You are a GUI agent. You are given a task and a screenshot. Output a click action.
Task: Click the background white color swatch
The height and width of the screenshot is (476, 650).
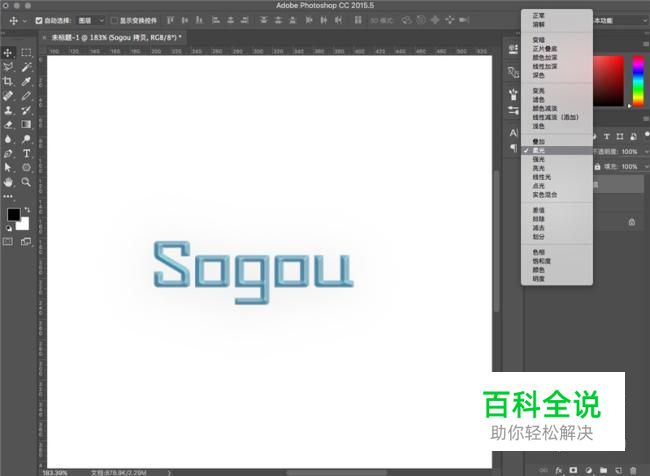coord(24,224)
